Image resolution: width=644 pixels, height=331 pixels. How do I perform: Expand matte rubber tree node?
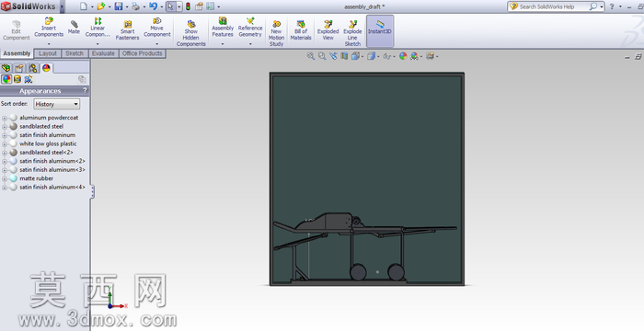coord(5,178)
